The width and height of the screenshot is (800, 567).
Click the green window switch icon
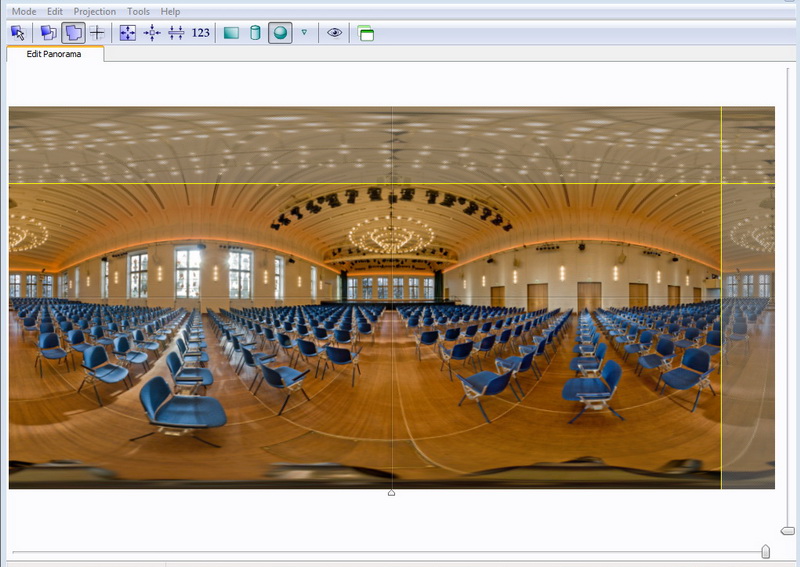point(366,33)
